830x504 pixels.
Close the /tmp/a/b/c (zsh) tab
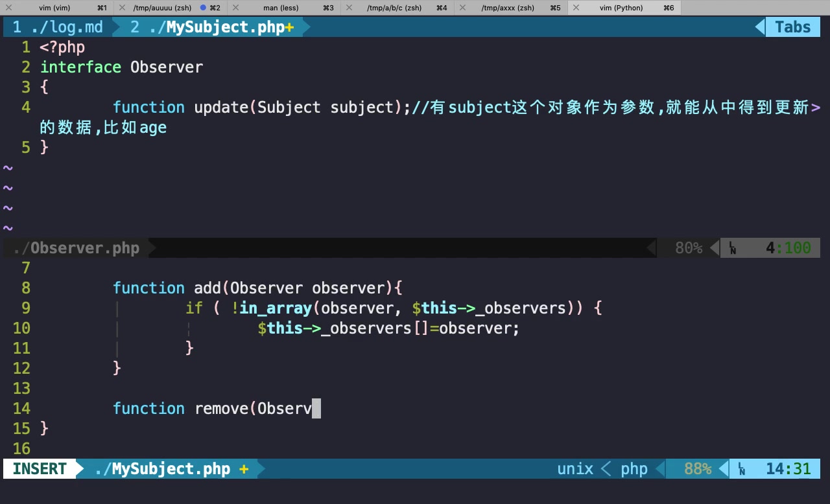(349, 8)
